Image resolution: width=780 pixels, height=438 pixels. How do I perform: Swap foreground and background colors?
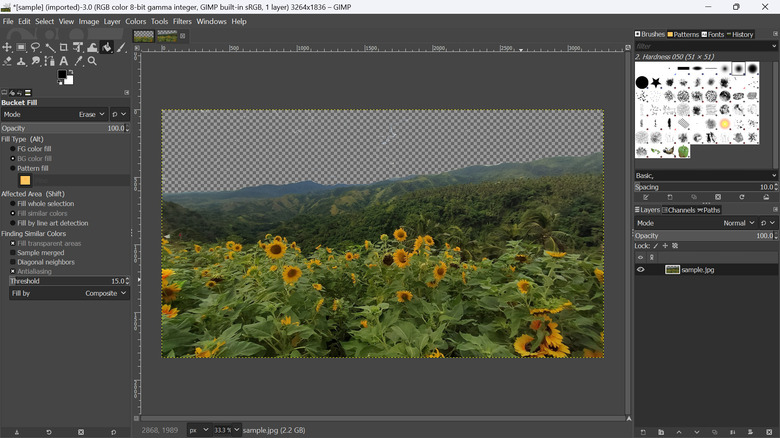click(71, 72)
